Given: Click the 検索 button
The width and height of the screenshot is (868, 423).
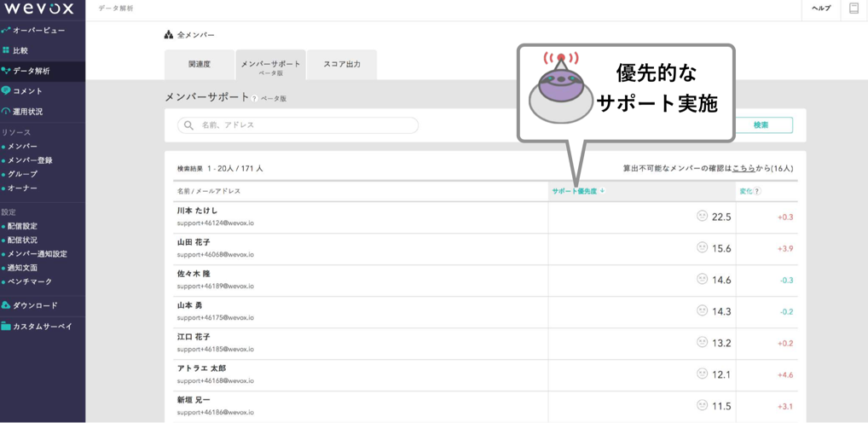Looking at the screenshot, I should pyautogui.click(x=761, y=125).
